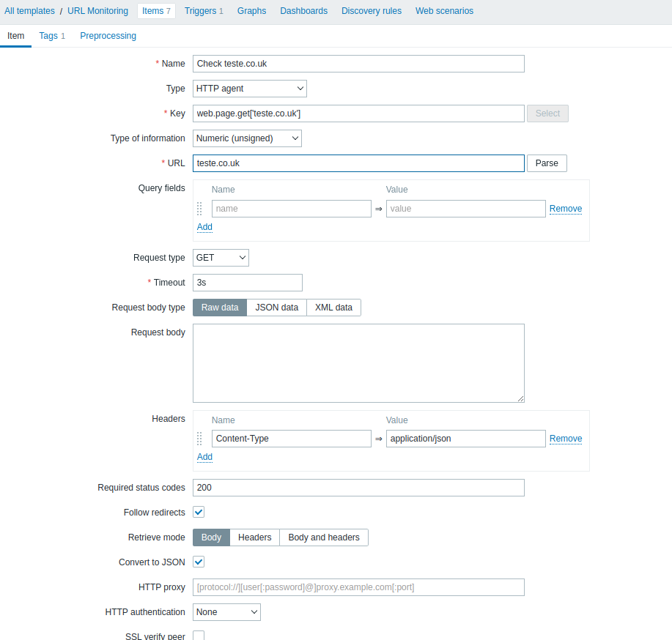Enable the SSL verify peer checkbox

(x=199, y=636)
